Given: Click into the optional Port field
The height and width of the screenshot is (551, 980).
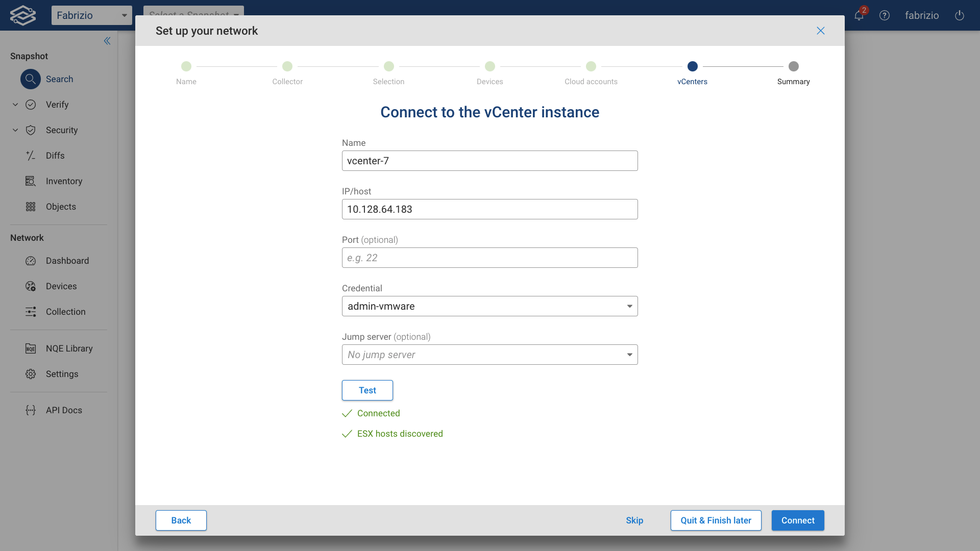Looking at the screenshot, I should 489,258.
